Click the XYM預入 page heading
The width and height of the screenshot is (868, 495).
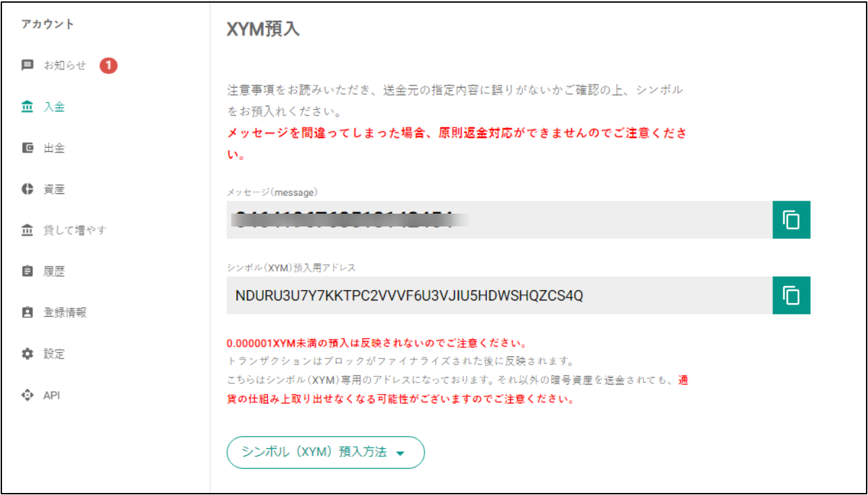coord(263,30)
